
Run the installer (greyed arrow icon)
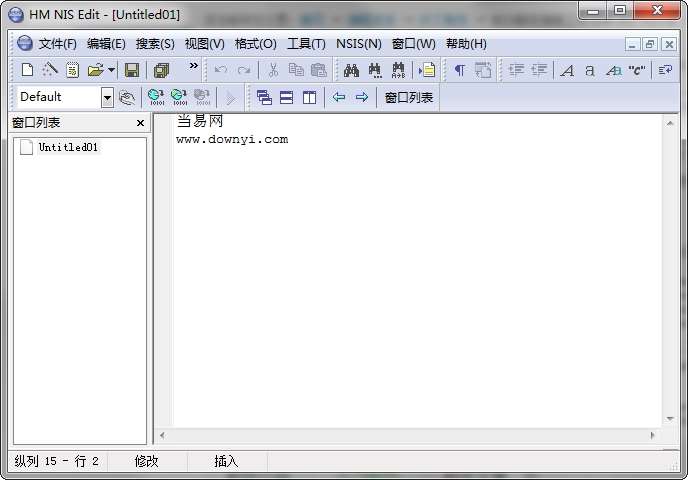tap(230, 98)
